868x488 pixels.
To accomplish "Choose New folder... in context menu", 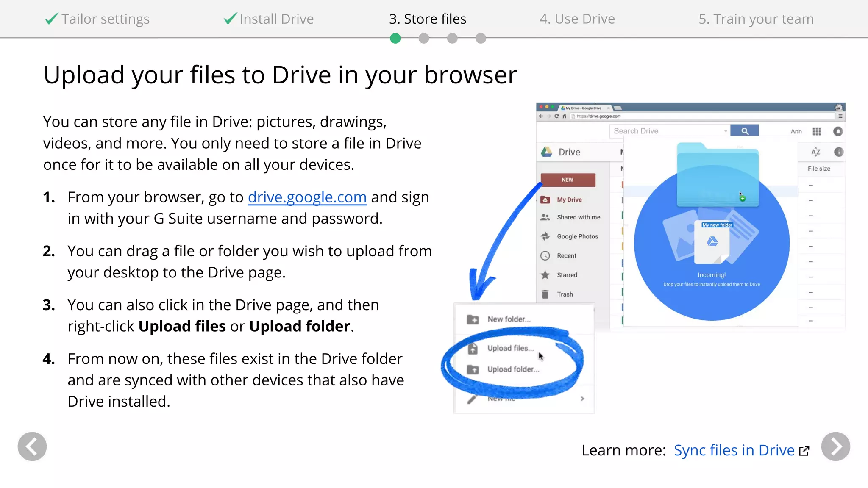I will pos(509,319).
